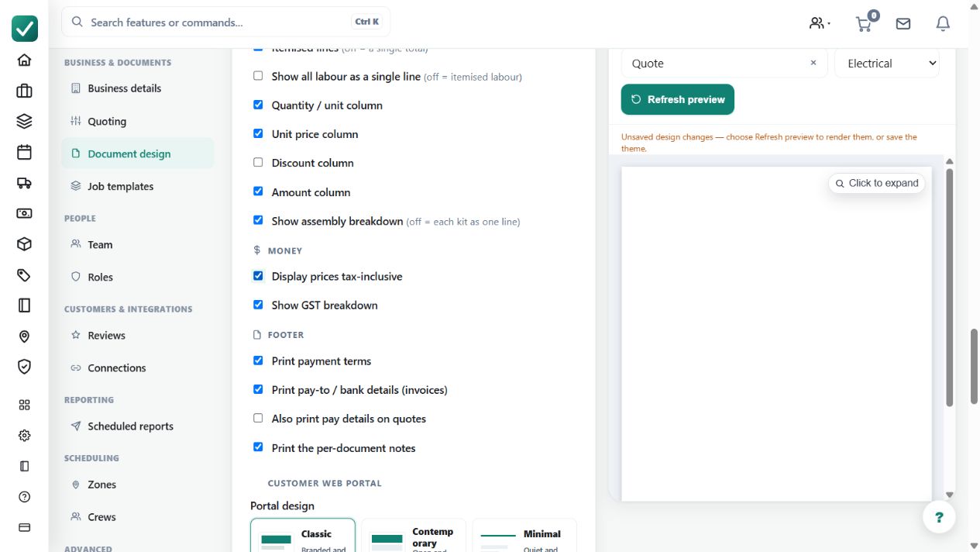Click the preview pane scroll down arrow
The height and width of the screenshot is (552, 980).
point(950,495)
